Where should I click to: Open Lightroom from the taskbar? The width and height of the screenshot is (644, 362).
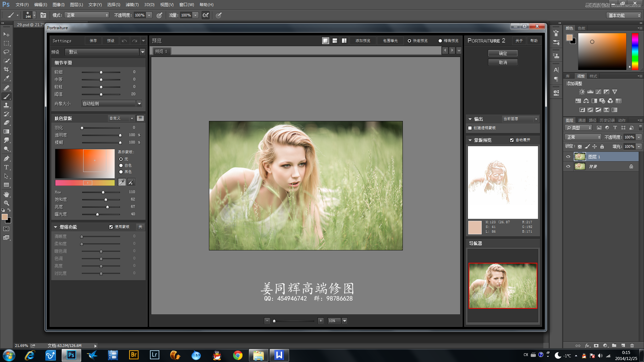point(154,355)
